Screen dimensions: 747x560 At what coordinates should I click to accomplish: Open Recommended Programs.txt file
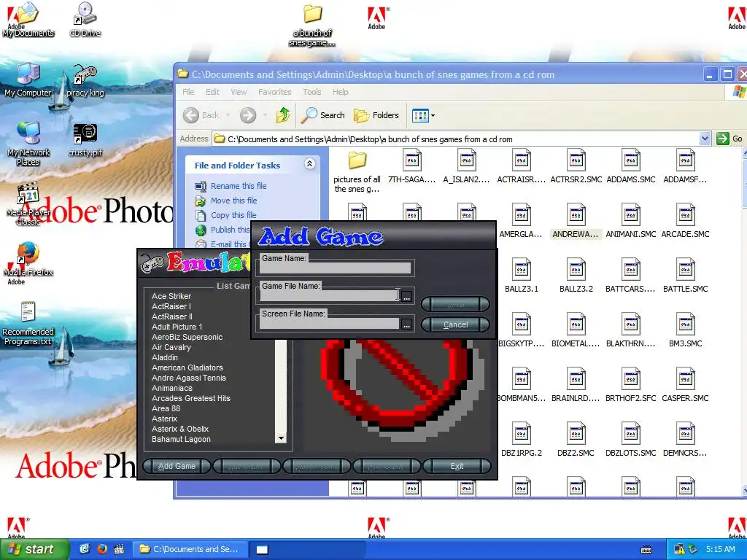point(28,323)
